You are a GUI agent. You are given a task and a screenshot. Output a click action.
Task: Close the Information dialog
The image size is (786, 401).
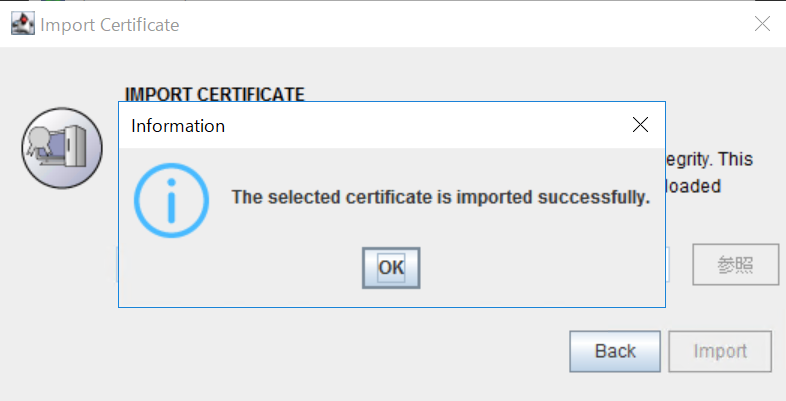[641, 126]
